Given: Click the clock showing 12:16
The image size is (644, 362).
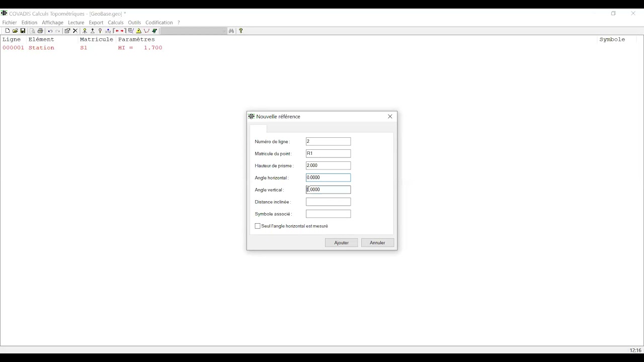Looking at the screenshot, I should click(635, 350).
